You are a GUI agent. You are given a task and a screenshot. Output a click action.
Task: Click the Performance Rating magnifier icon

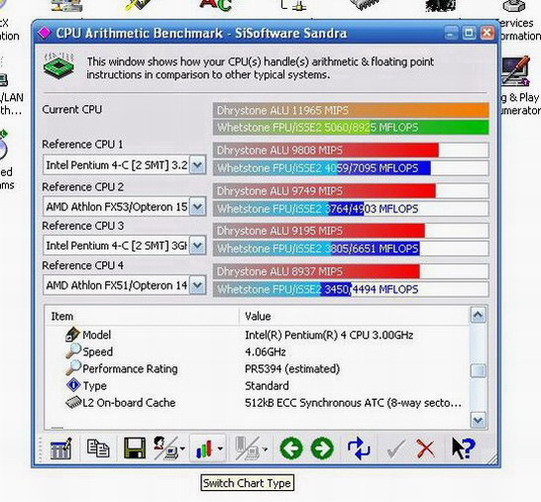(73, 368)
